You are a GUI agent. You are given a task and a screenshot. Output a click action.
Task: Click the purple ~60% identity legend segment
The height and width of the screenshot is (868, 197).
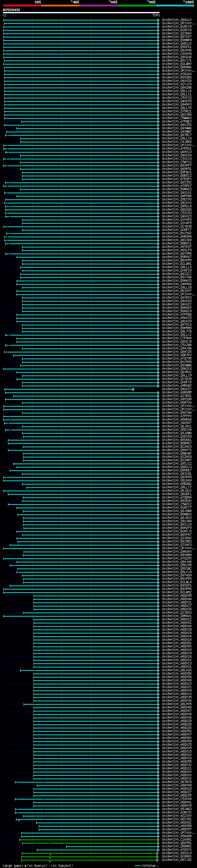tap(99, 6)
